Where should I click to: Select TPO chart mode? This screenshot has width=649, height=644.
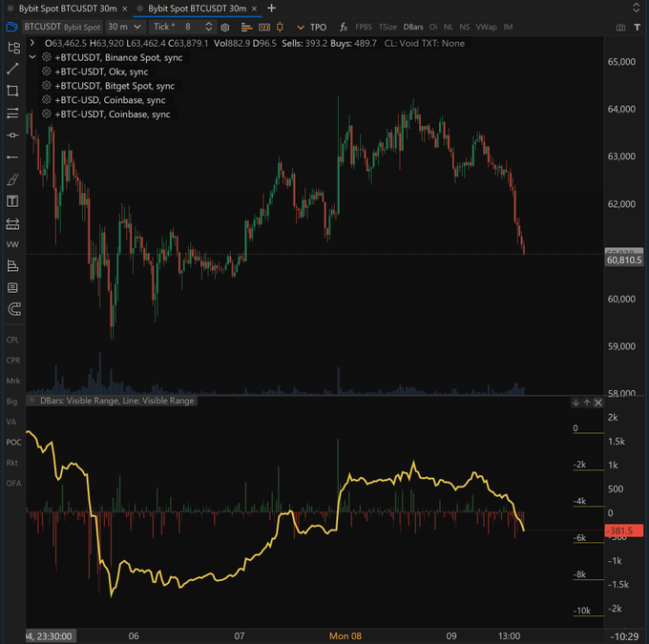[318, 28]
